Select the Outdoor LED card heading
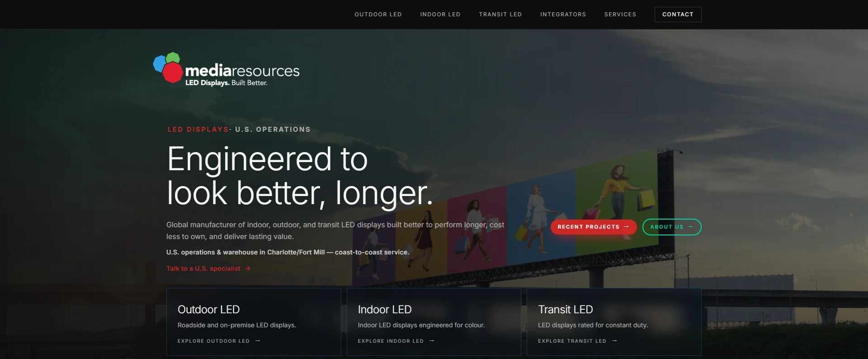 (x=208, y=310)
